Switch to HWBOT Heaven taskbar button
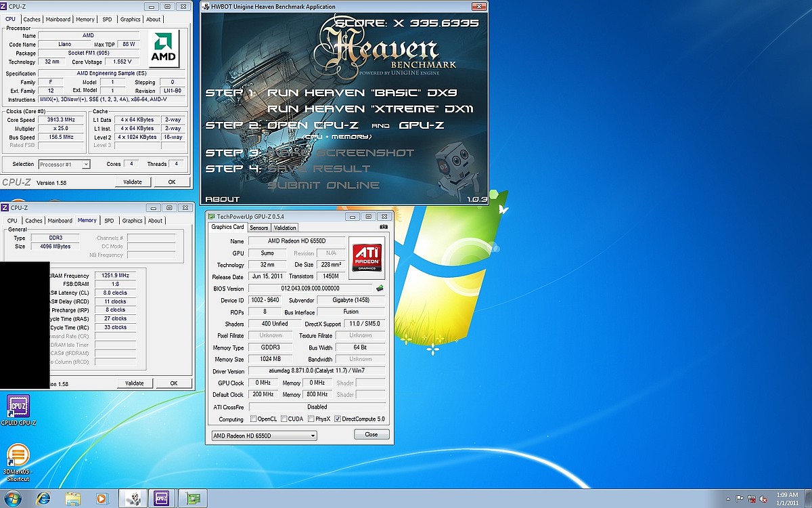The height and width of the screenshot is (508, 812). point(133,499)
